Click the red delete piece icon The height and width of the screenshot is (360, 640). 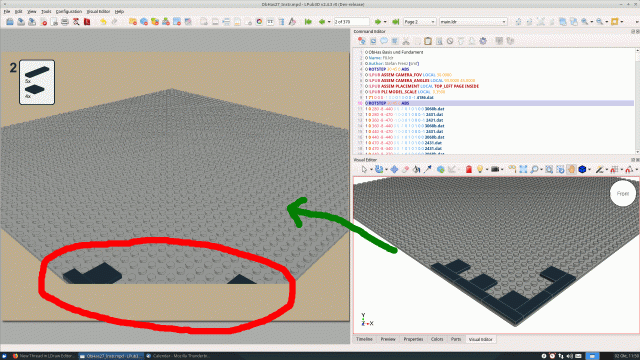[469, 169]
